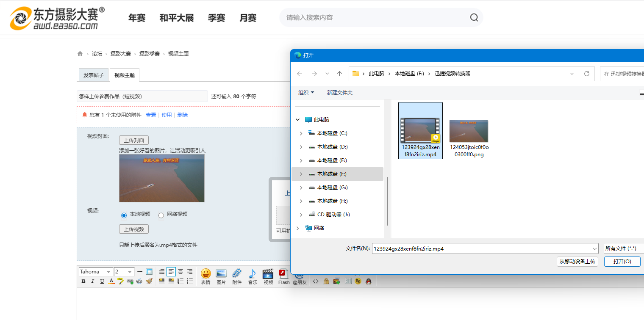Click the 附件 paperclip attachment icon
This screenshot has width=644, height=320.
(x=236, y=276)
